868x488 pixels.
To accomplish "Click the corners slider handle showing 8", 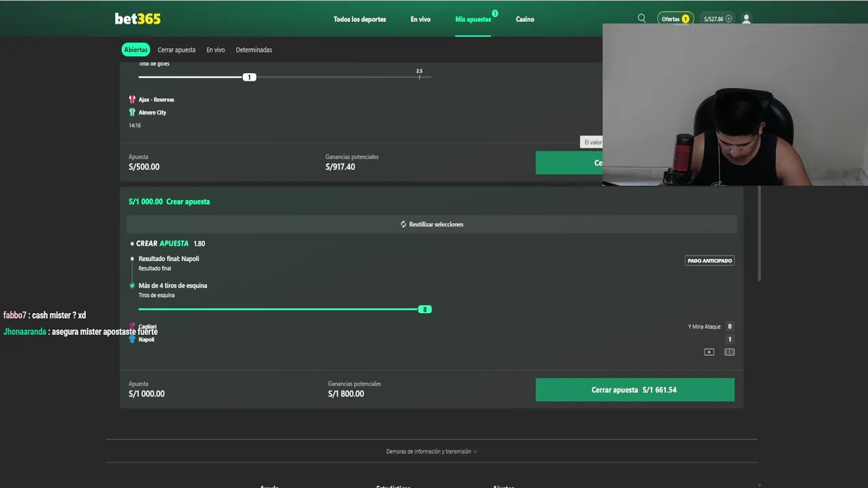I will [x=425, y=309].
